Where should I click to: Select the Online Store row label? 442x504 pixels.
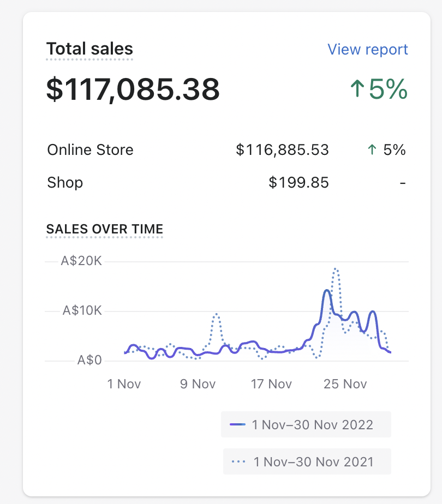tap(91, 150)
